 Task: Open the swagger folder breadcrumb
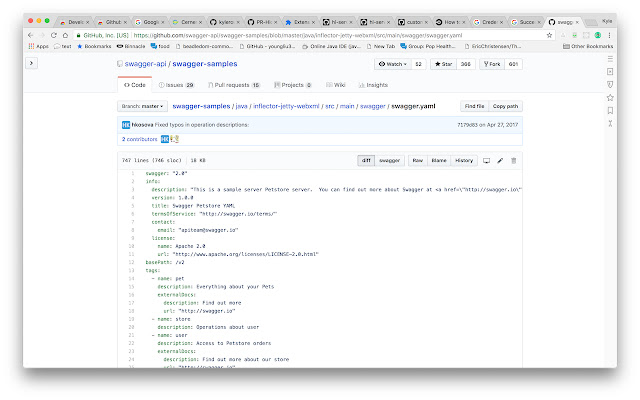[372, 106]
